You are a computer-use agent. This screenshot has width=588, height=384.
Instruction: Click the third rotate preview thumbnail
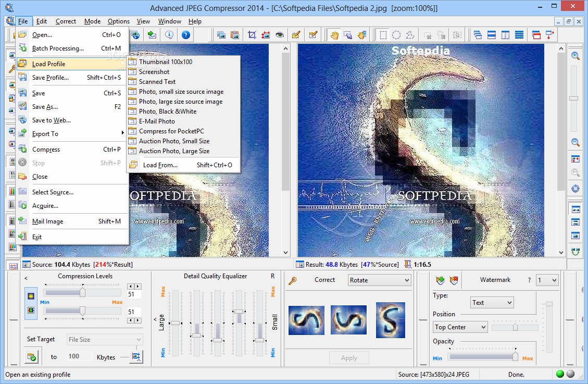coord(391,320)
